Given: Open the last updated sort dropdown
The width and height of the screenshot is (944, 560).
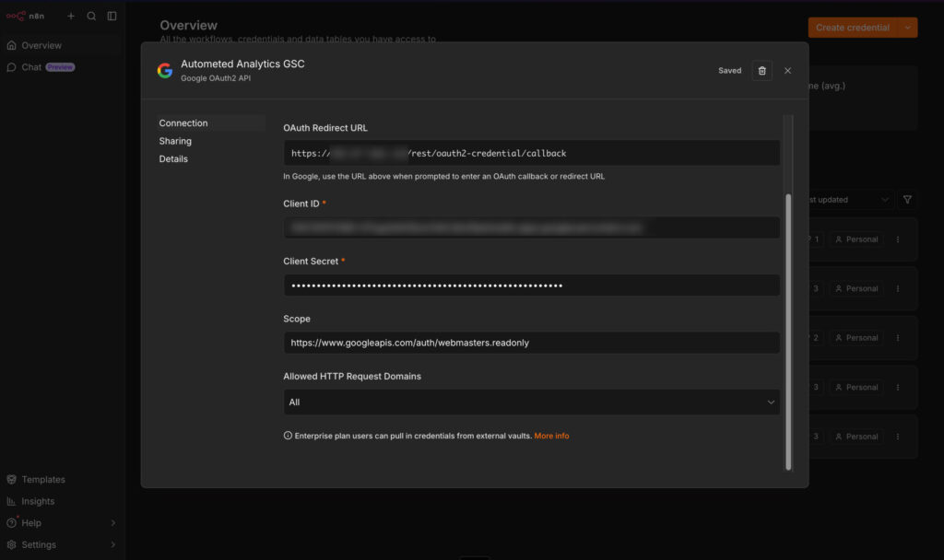Looking at the screenshot, I should 849,200.
